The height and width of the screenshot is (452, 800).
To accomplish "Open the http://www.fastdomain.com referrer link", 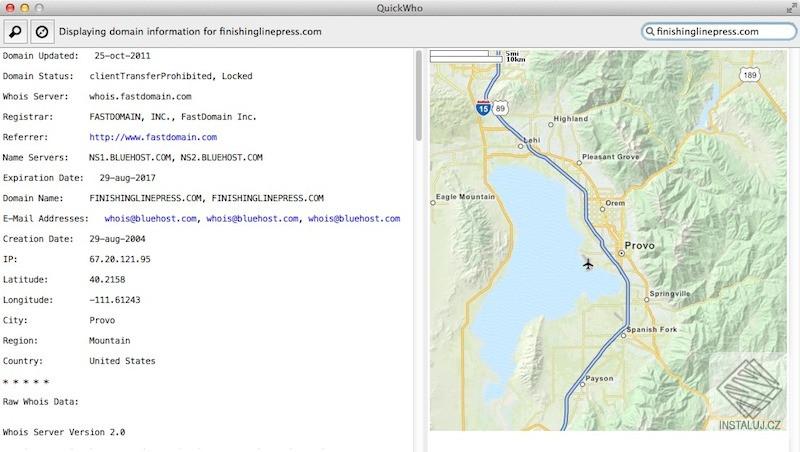I will click(152, 137).
